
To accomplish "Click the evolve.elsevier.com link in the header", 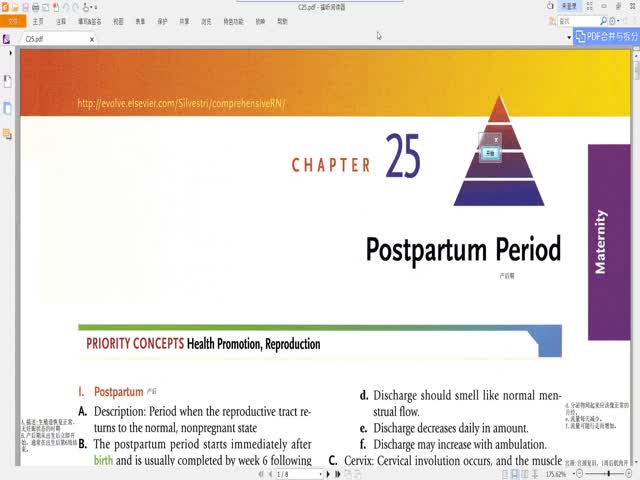I will coord(181,103).
